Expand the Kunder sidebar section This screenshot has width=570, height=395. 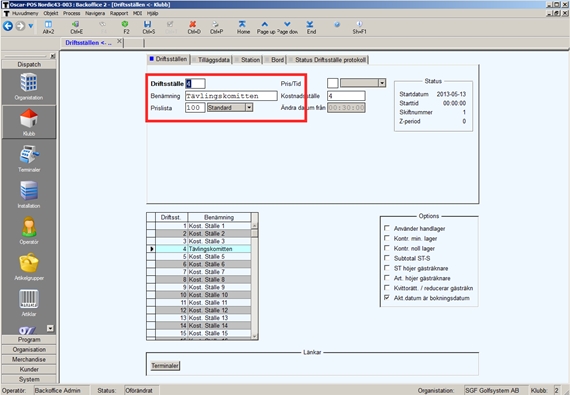click(x=29, y=369)
